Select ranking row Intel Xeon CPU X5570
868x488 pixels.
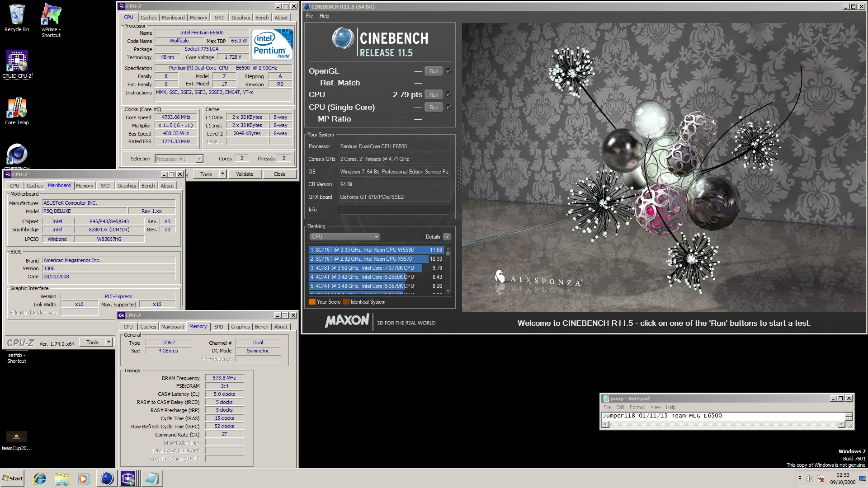(376, 259)
